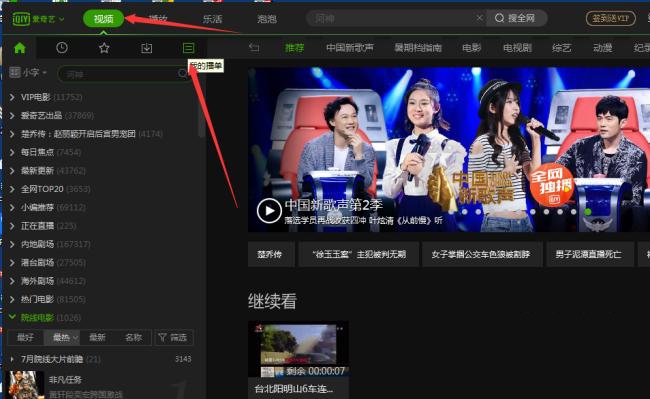Play 中国新歌声第2季 with circular play button
Screen dimensions: 650x399
coord(269,210)
